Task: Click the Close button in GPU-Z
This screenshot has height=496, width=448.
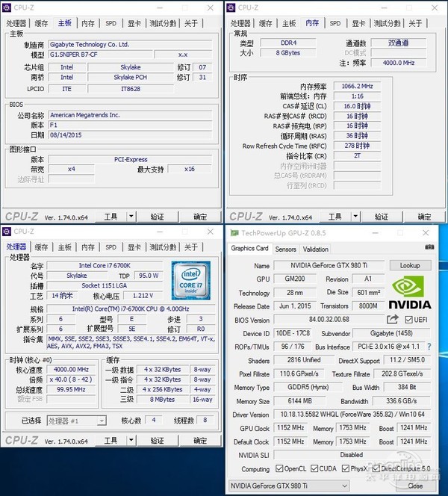Action: 415,486
